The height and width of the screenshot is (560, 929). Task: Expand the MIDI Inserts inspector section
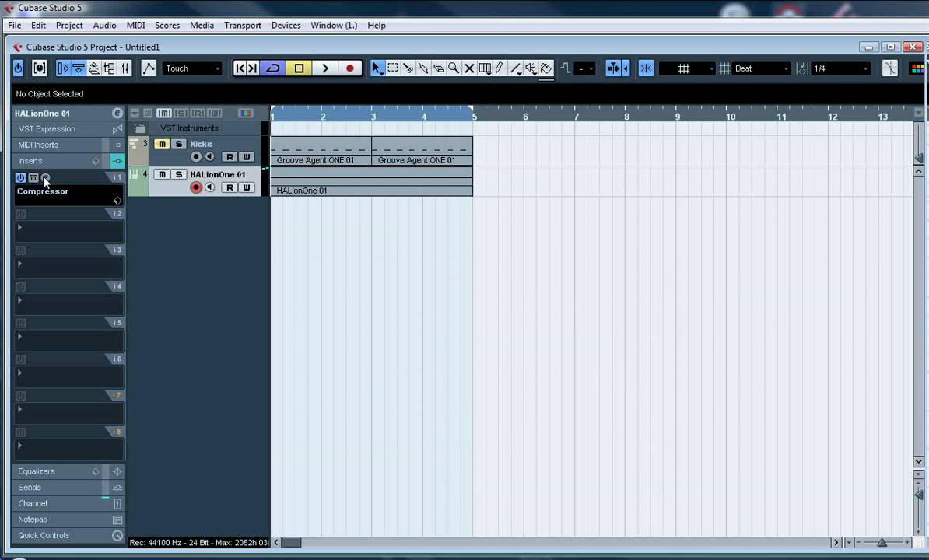pyautogui.click(x=68, y=145)
